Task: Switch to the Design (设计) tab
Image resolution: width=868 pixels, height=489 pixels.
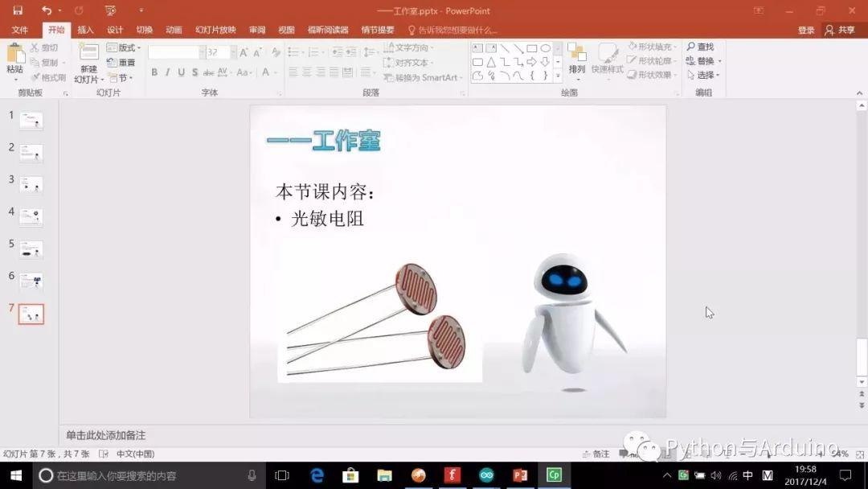Action: (x=115, y=30)
